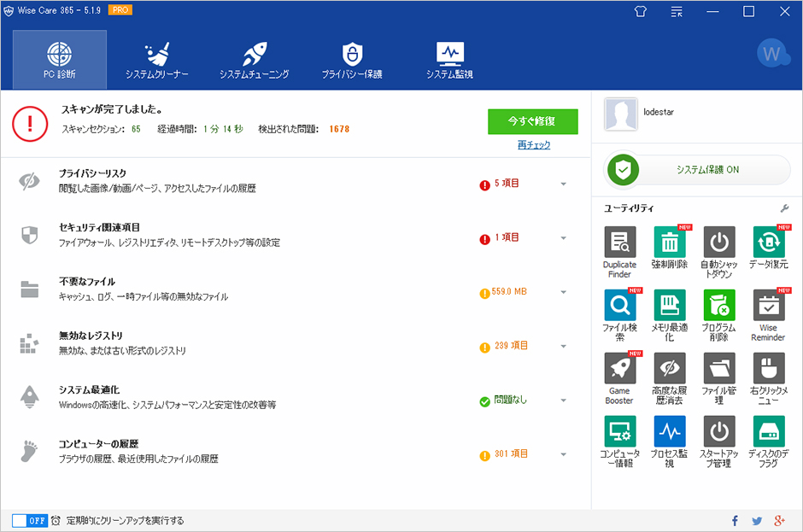The width and height of the screenshot is (803, 532).
Task: Open Duplicate Finder utility
Action: [619, 253]
